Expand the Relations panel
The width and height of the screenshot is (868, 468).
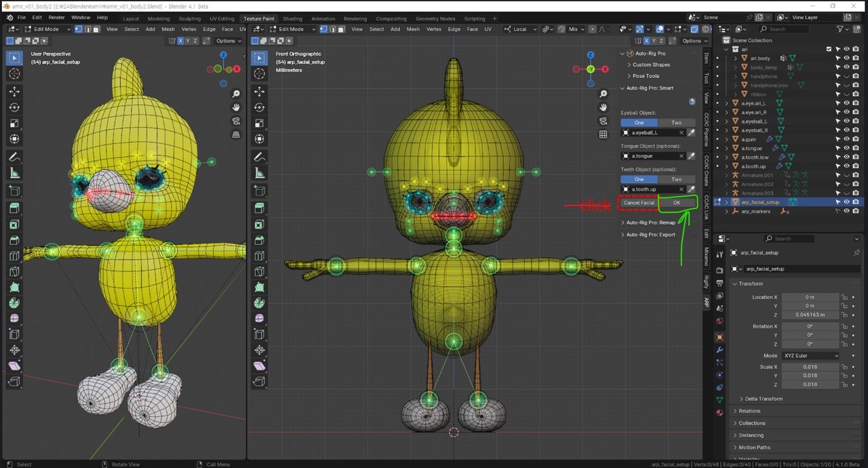point(749,411)
